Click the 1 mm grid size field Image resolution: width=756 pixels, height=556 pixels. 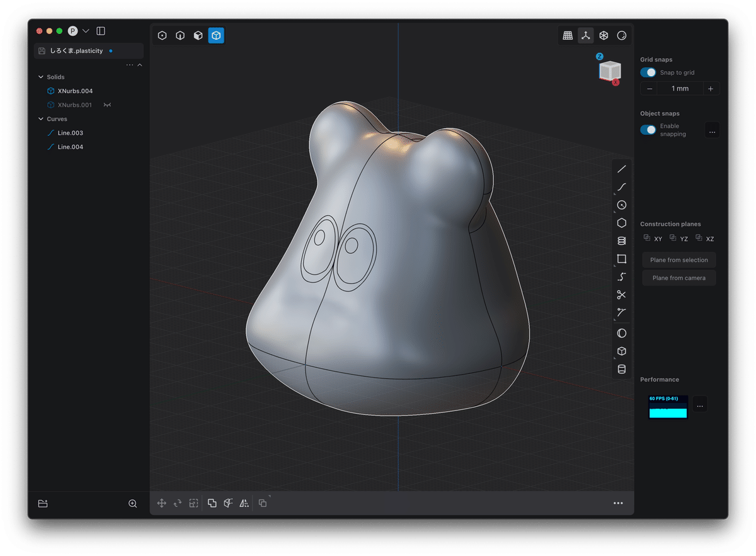[x=680, y=89]
